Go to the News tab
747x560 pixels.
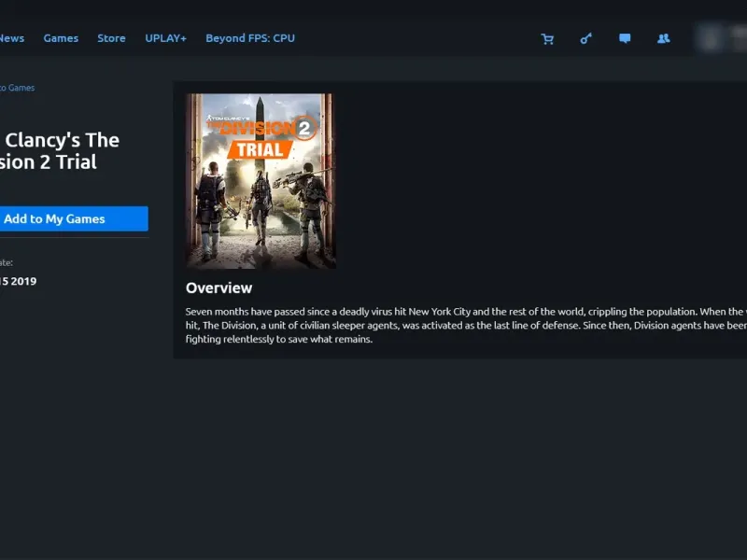coord(12,38)
